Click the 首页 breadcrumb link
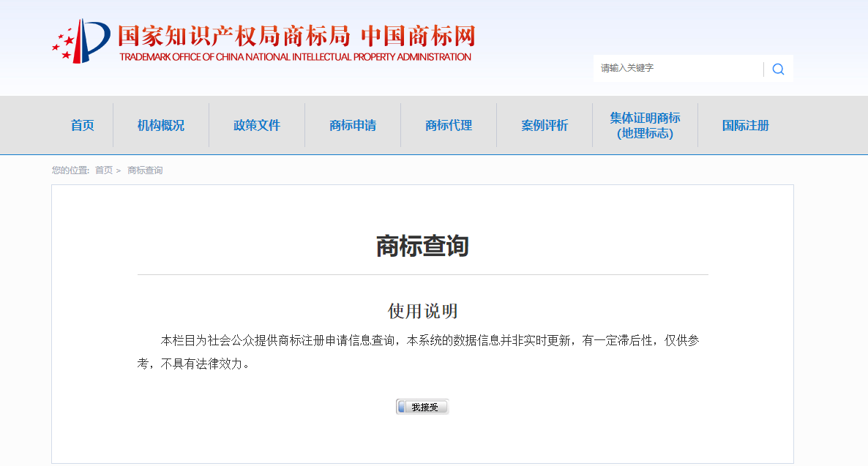Image resolution: width=868 pixels, height=466 pixels. (103, 170)
